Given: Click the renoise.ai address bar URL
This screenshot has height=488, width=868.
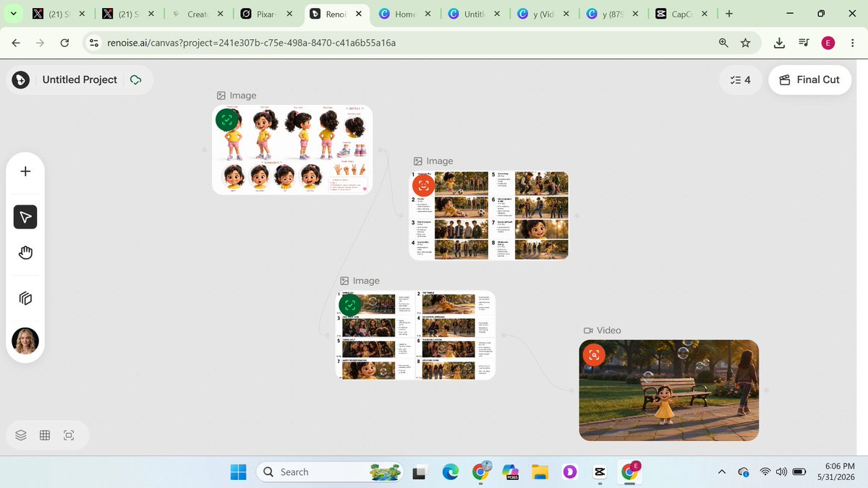Looking at the screenshot, I should tap(252, 43).
